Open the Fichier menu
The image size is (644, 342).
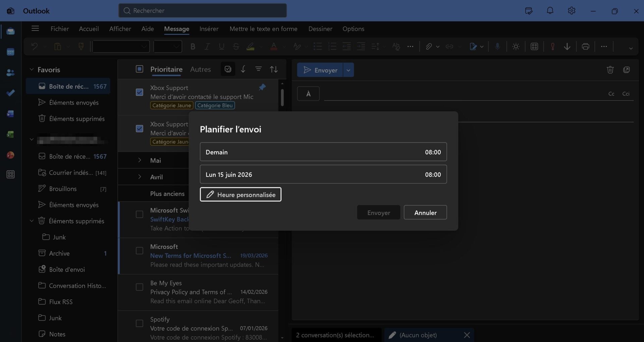tap(60, 29)
